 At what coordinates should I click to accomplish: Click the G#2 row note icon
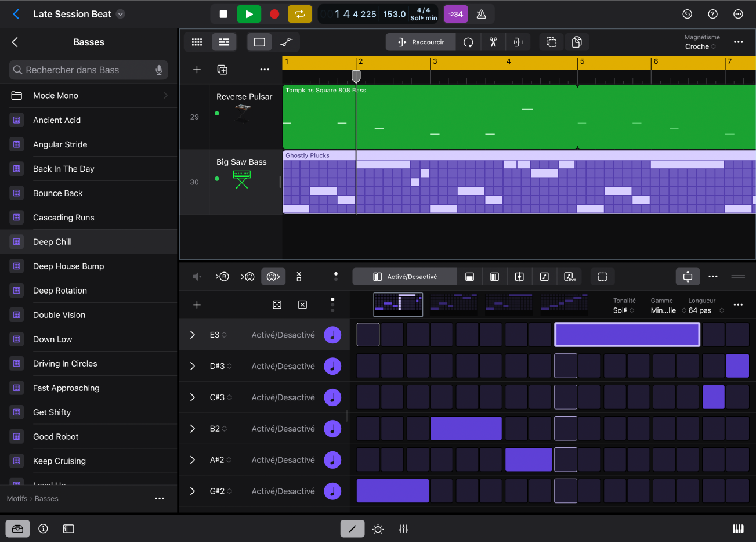332,491
